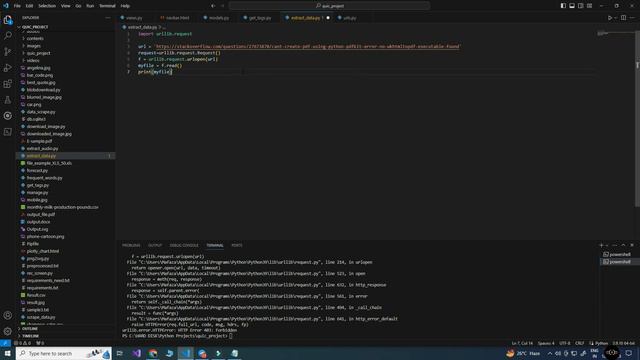Open editor More Actions ellipsis
Image resolution: width=640 pixels, height=360 pixels.
632,18
